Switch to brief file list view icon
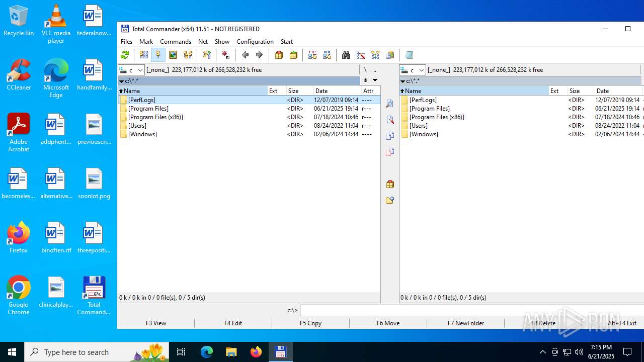The height and width of the screenshot is (362, 644). coord(144,55)
